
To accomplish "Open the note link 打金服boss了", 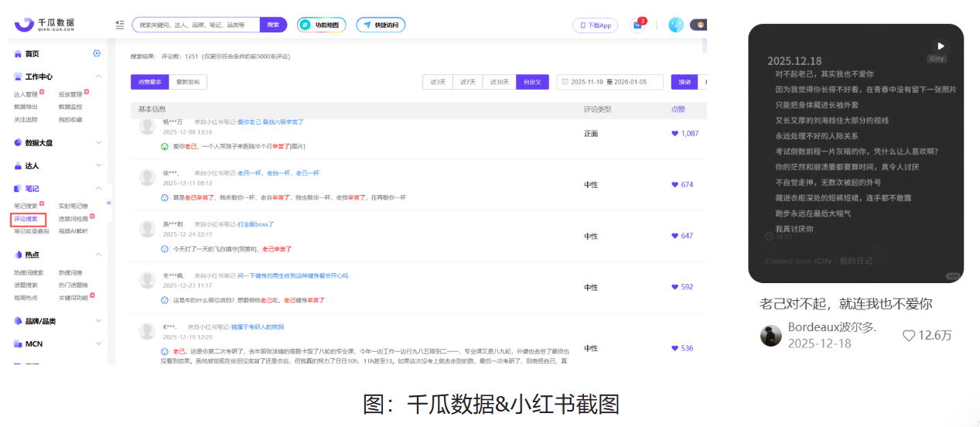I will click(255, 224).
